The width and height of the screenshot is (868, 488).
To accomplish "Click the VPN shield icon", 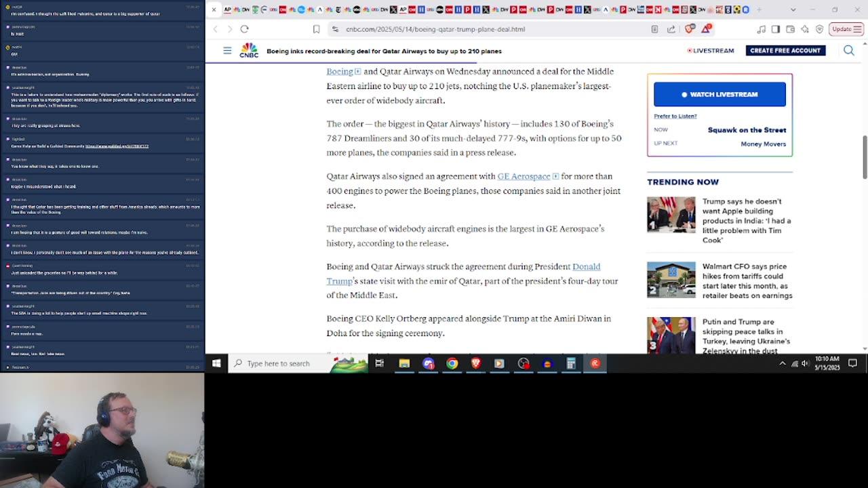I will 819,29.
